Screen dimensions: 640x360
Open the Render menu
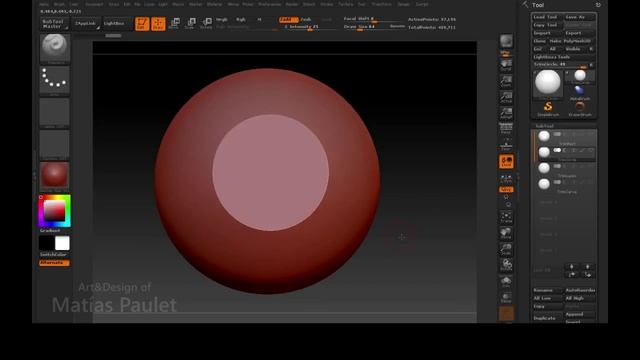(292, 4)
